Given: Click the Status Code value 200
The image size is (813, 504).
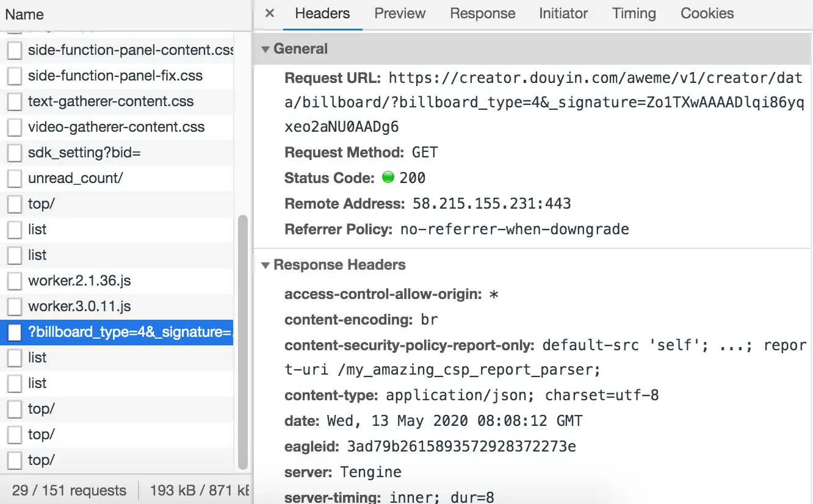Looking at the screenshot, I should [413, 178].
